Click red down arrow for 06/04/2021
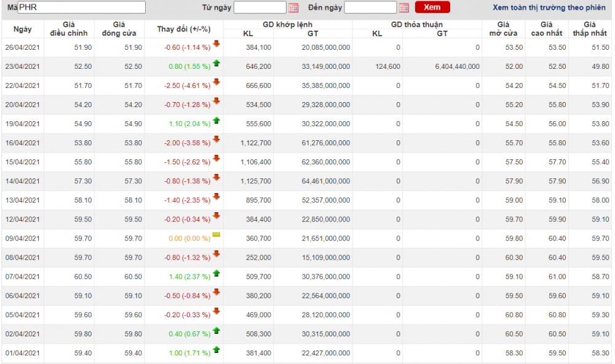Image resolution: width=615 pixels, height=364 pixels. coord(216,292)
